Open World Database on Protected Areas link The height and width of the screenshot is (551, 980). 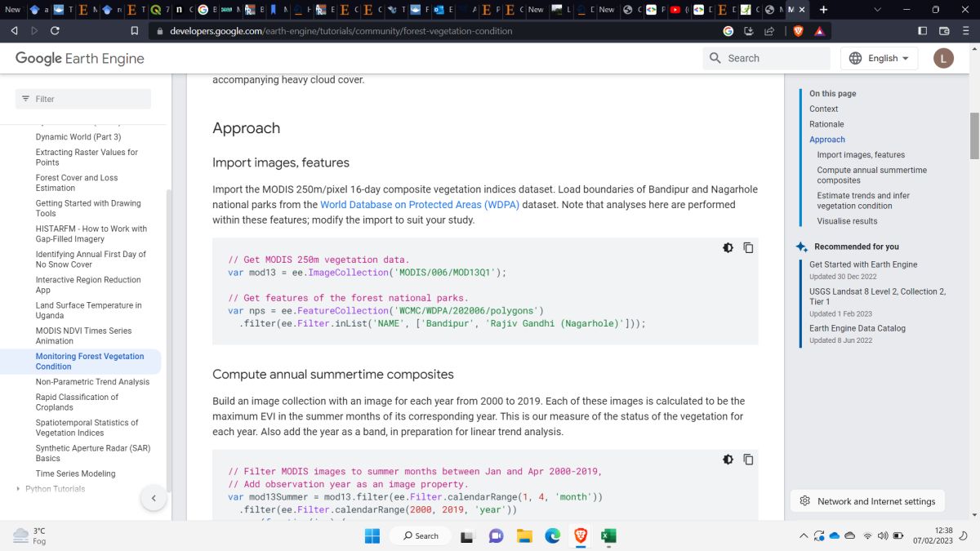420,205
